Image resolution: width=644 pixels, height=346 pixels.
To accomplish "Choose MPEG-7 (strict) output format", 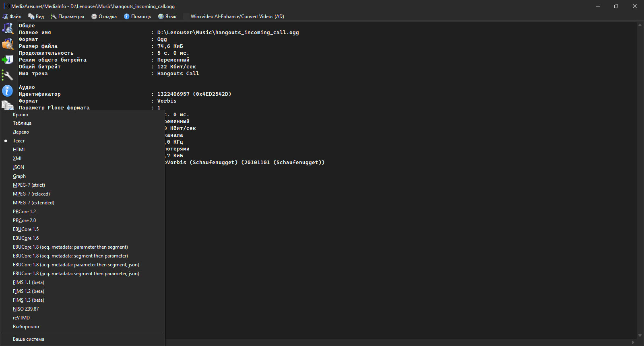I will (29, 185).
